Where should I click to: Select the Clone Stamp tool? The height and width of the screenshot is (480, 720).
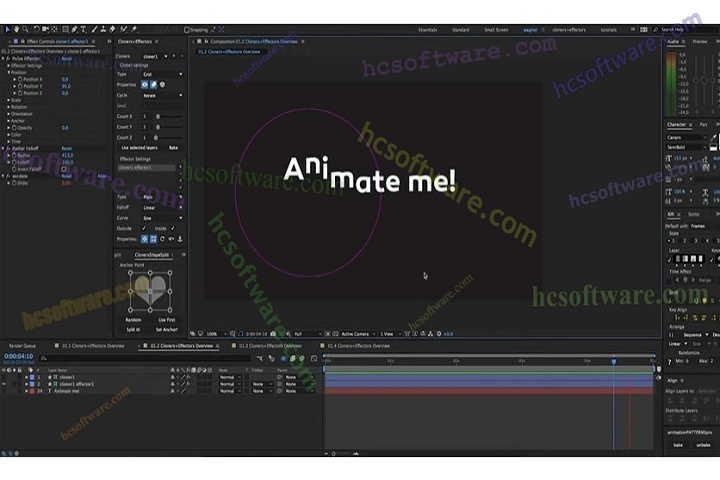103,29
